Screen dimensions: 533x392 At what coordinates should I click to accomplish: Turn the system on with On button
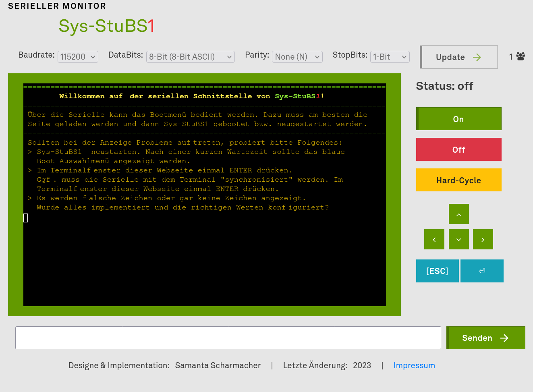(459, 119)
